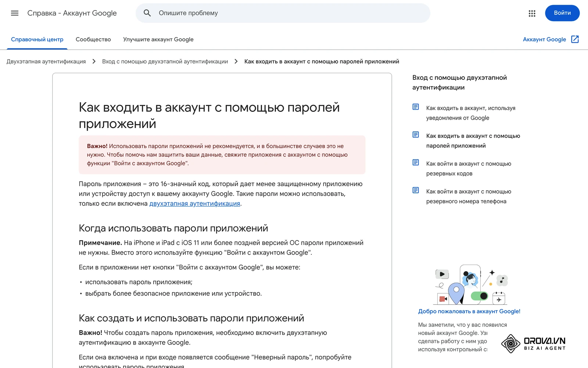Image resolution: width=588 pixels, height=368 pixels.
Task: Click article icon for паролей приложений sidebar item
Action: [x=416, y=135]
